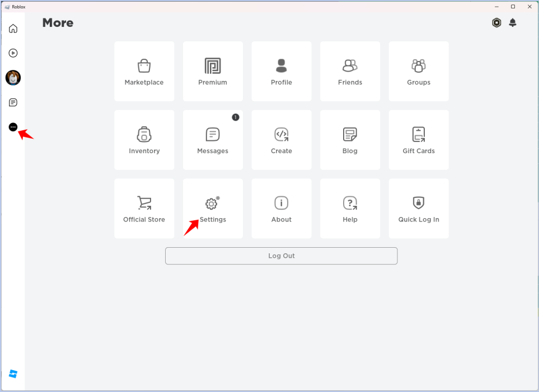Open the Profile tile
The image size is (539, 392).
282,72
